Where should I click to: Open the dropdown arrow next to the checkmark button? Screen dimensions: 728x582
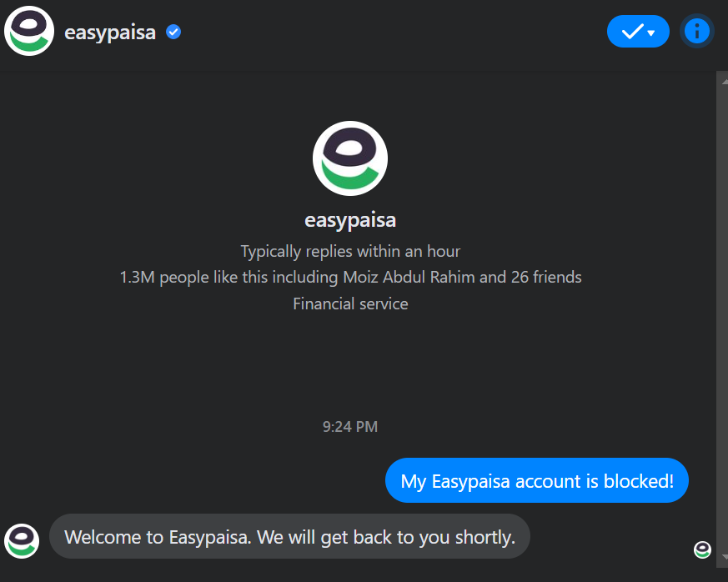[650, 31]
